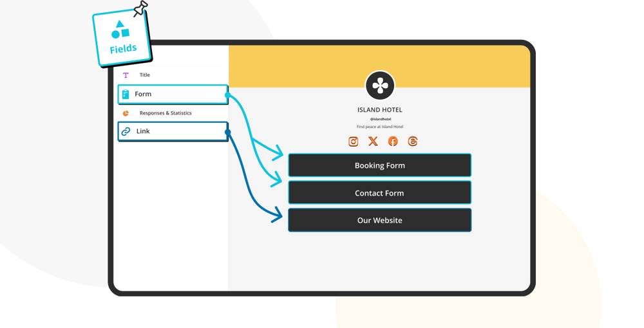Click the Facebook social icon

coord(393,141)
